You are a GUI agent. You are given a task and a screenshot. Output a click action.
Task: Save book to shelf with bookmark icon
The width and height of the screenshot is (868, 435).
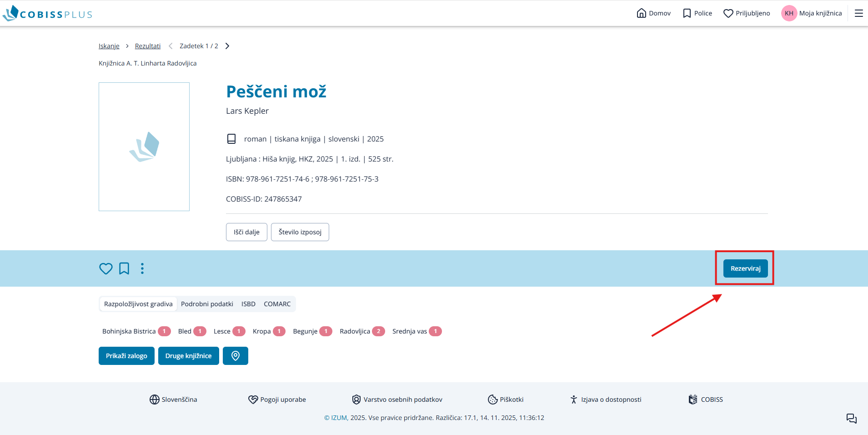(x=124, y=268)
